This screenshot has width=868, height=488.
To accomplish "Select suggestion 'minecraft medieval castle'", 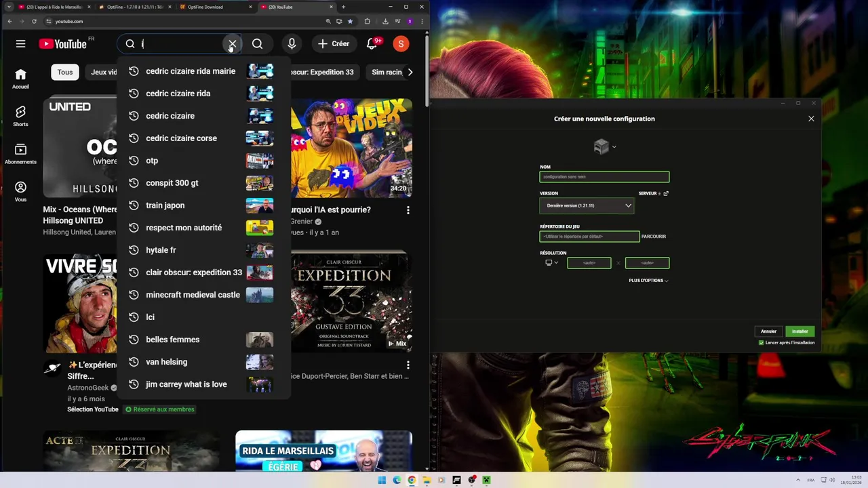I will coord(203,295).
